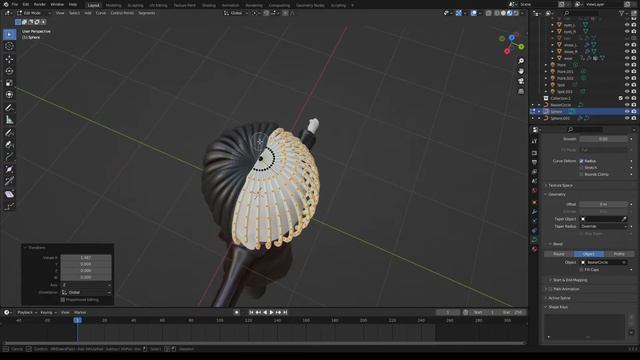
Task: Hide the BezierCircle object in viewport
Action: 627,105
